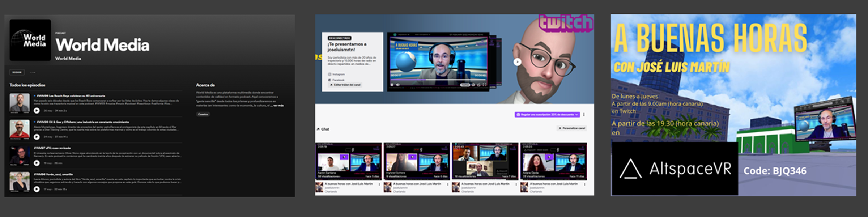Open options menu for the fourth Twitch video

click(584, 184)
